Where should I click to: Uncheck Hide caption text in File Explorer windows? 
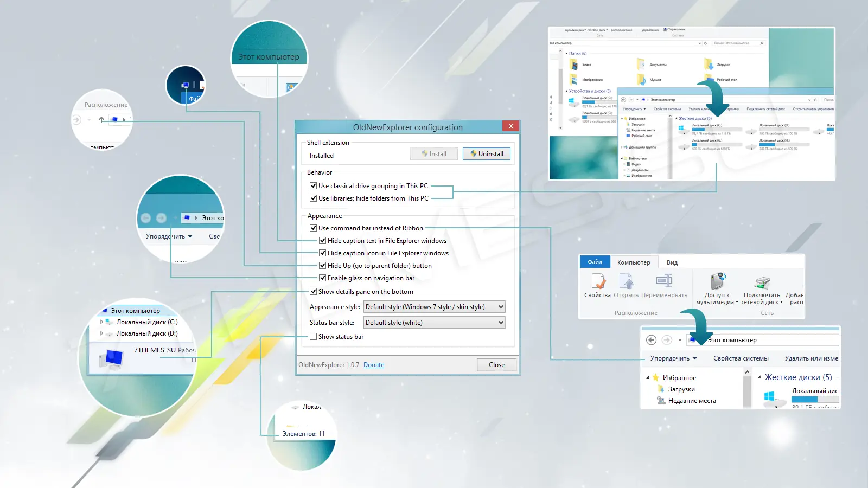[x=322, y=240]
